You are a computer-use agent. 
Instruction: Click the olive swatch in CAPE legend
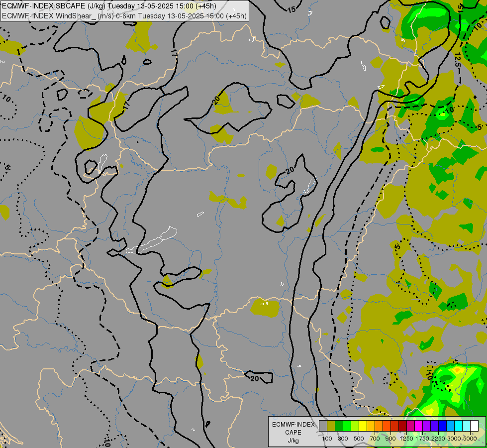(x=331, y=426)
